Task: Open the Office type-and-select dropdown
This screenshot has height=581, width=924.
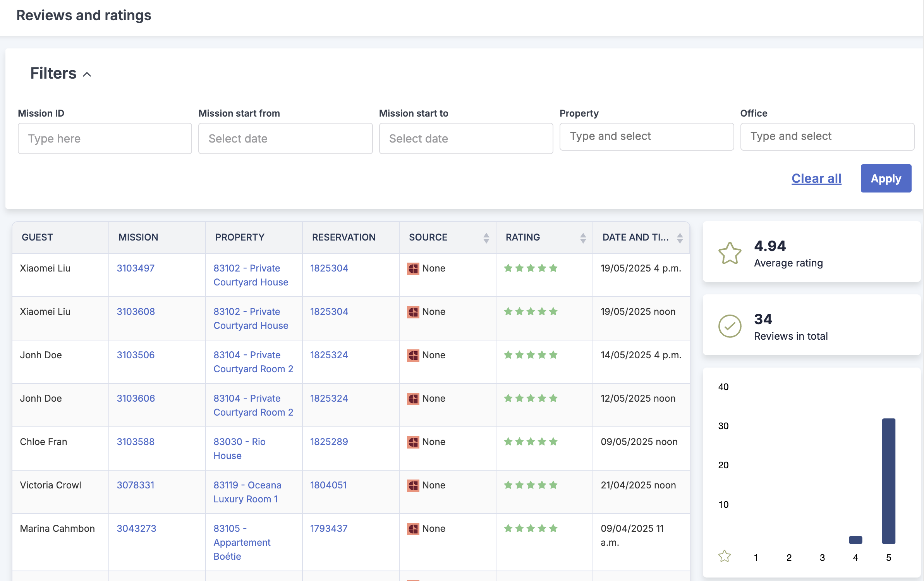Action: coord(827,136)
